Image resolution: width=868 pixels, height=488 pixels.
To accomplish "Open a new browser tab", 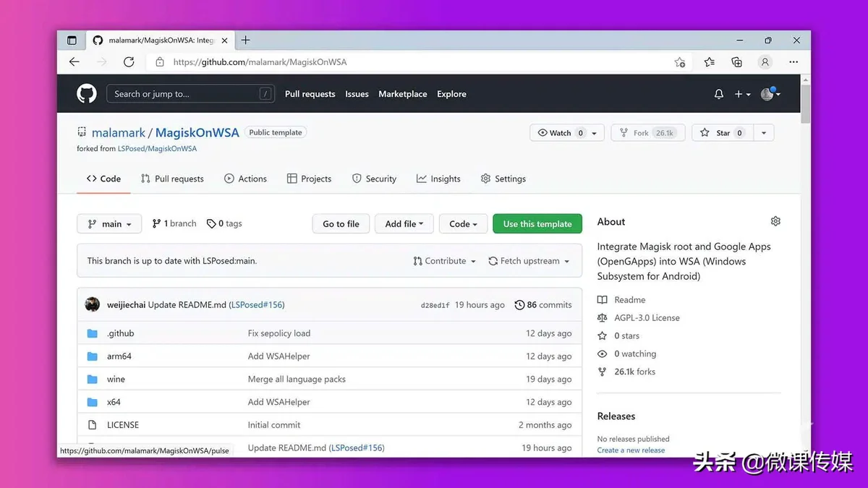I will click(246, 40).
